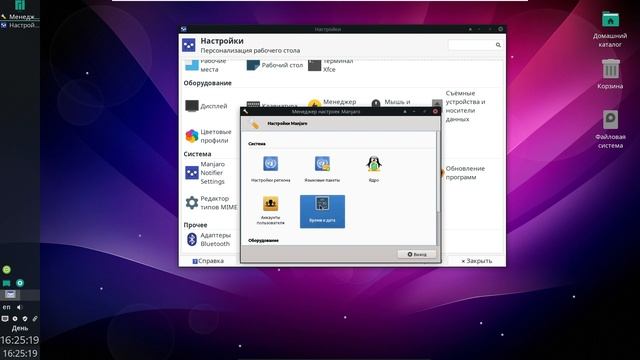Open Цветовые профили in Настройки window

coord(209,136)
